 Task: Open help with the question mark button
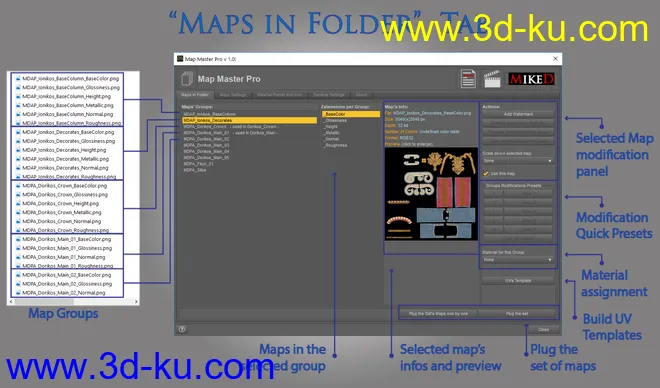click(182, 329)
